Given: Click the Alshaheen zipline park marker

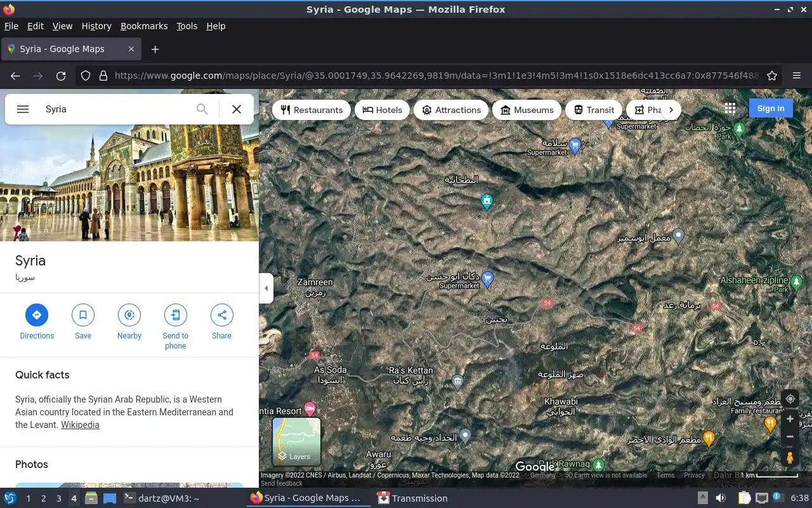Looking at the screenshot, I should pos(798,282).
